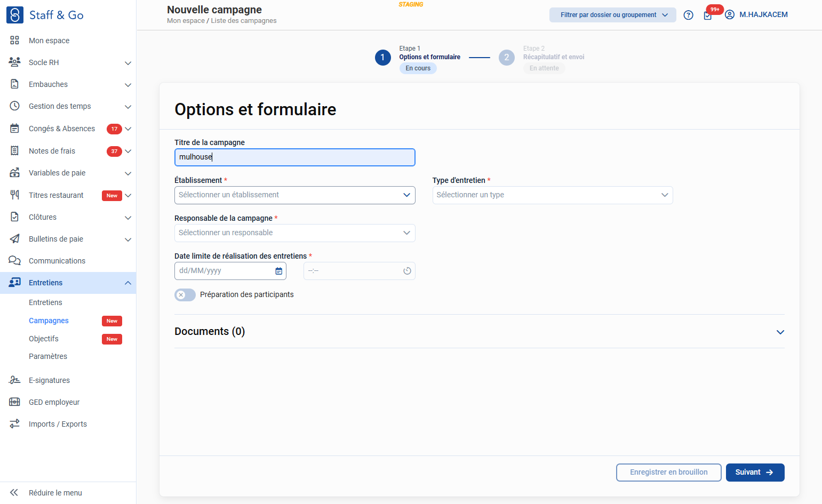
Task: Follow Mon espace breadcrumb link
Action: pyautogui.click(x=186, y=21)
